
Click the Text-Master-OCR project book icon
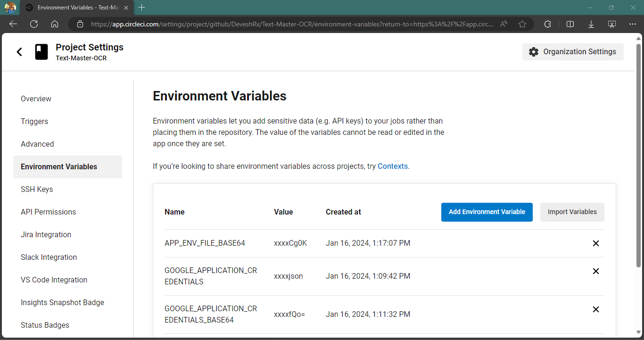(x=41, y=52)
